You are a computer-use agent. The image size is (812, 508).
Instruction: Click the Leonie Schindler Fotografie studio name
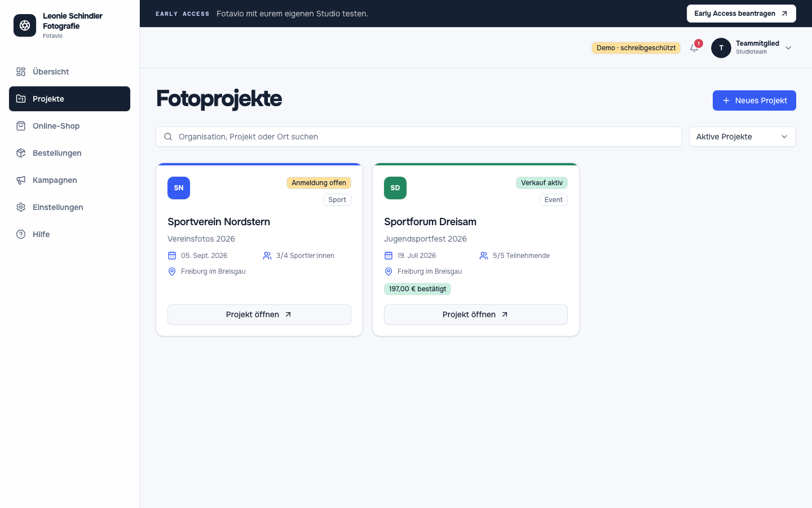tap(73, 21)
